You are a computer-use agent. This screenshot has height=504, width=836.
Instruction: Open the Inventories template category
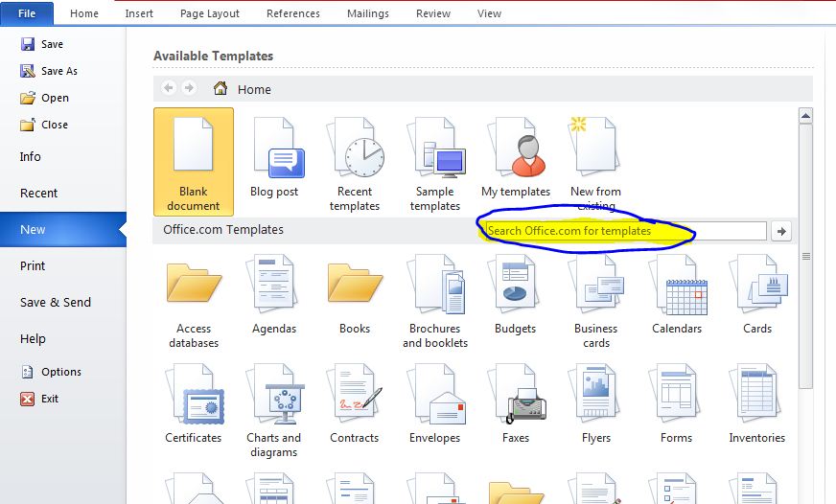pos(757,403)
